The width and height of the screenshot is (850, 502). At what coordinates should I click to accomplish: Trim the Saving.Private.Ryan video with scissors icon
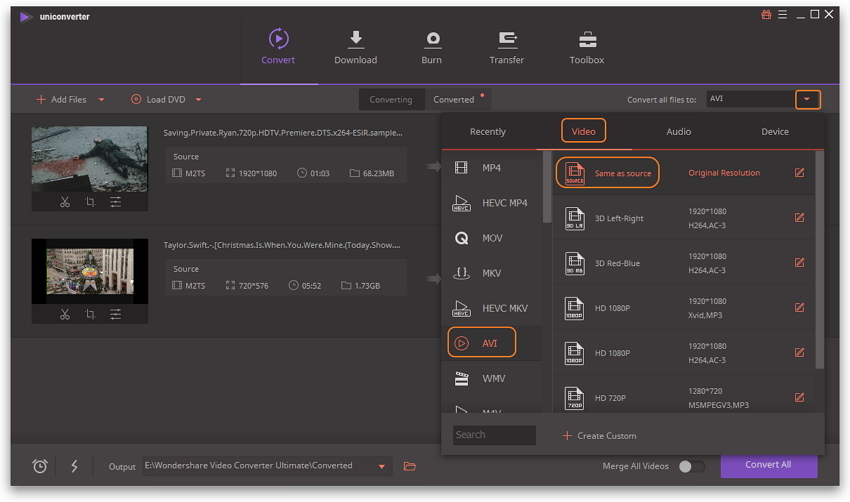(x=65, y=202)
